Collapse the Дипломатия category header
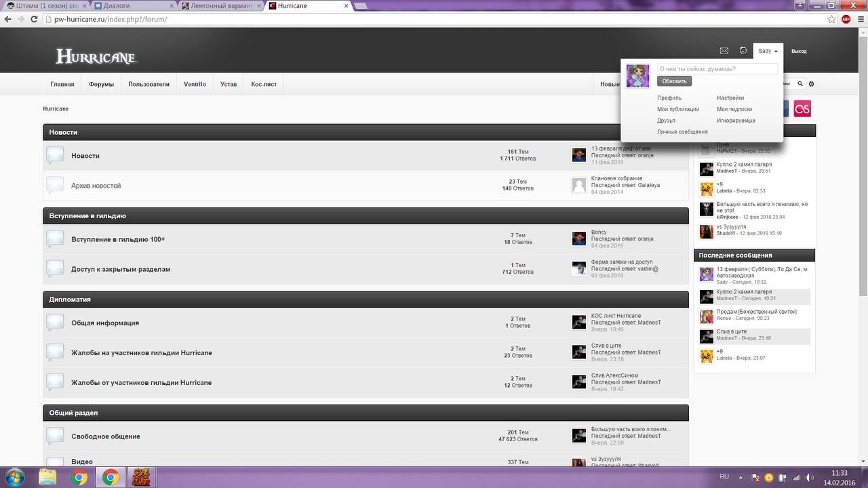Image resolution: width=868 pixels, height=488 pixels. click(366, 300)
